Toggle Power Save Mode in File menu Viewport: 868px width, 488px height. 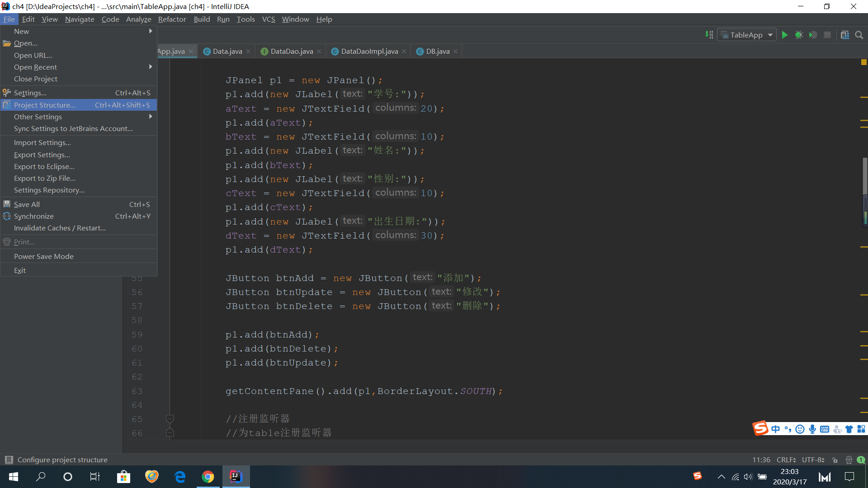pyautogui.click(x=44, y=256)
